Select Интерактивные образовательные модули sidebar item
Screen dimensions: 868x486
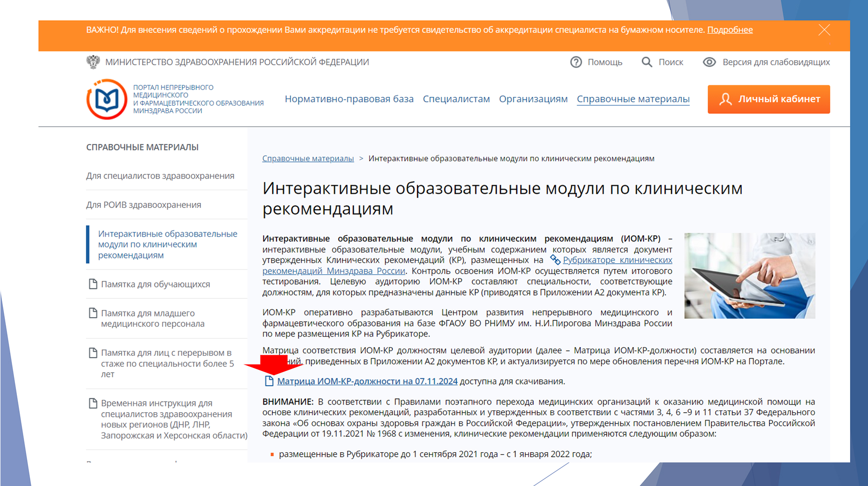pos(167,244)
